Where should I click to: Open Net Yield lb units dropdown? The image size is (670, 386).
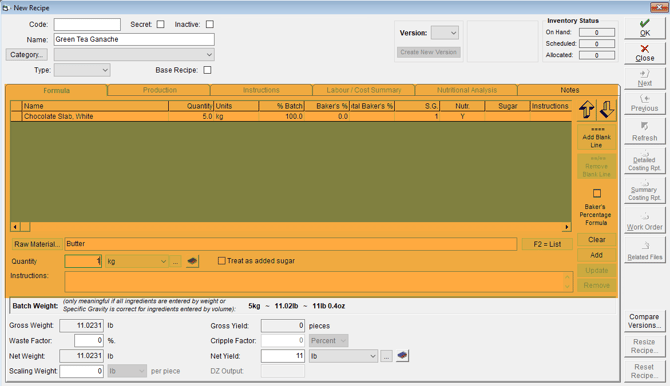343,356
